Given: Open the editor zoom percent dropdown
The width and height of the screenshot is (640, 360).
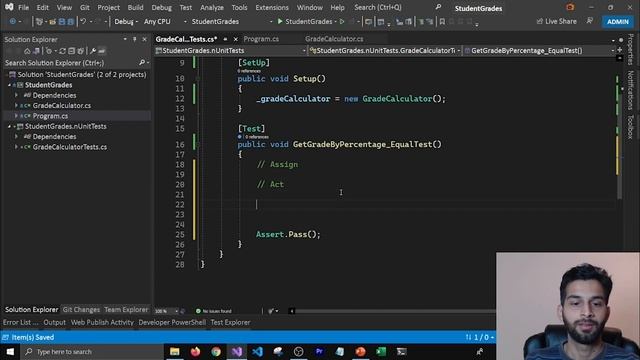Looking at the screenshot, I should pos(167,311).
